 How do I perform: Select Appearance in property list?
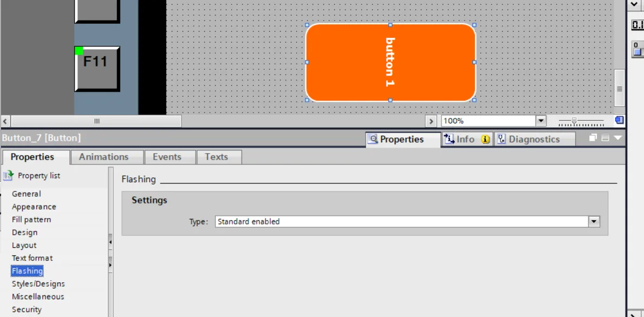coord(34,207)
